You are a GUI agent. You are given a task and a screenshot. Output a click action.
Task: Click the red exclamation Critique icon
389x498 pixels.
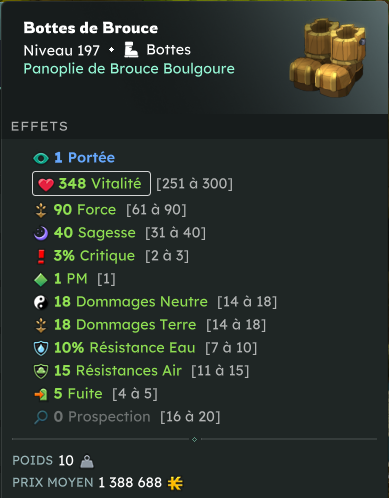41,256
